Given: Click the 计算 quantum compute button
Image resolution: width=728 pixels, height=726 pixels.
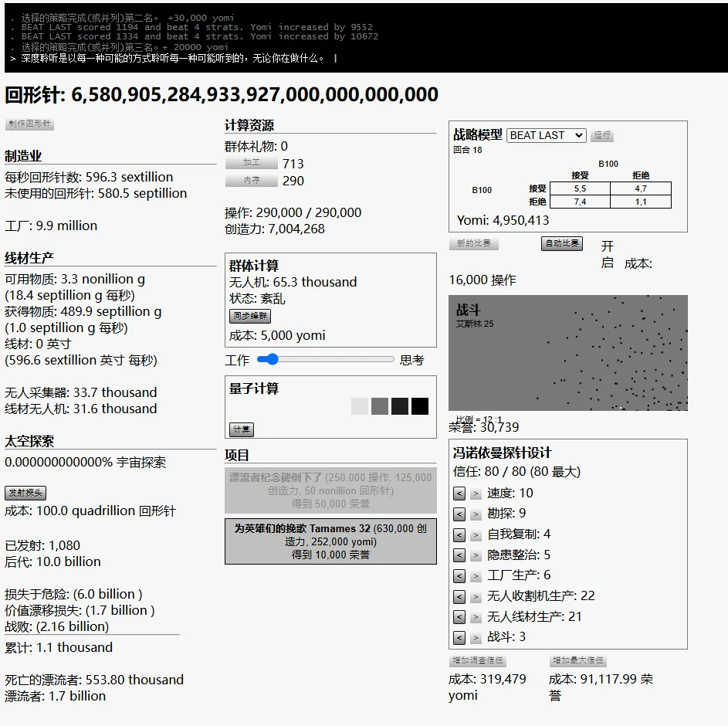Looking at the screenshot, I should click(x=242, y=429).
